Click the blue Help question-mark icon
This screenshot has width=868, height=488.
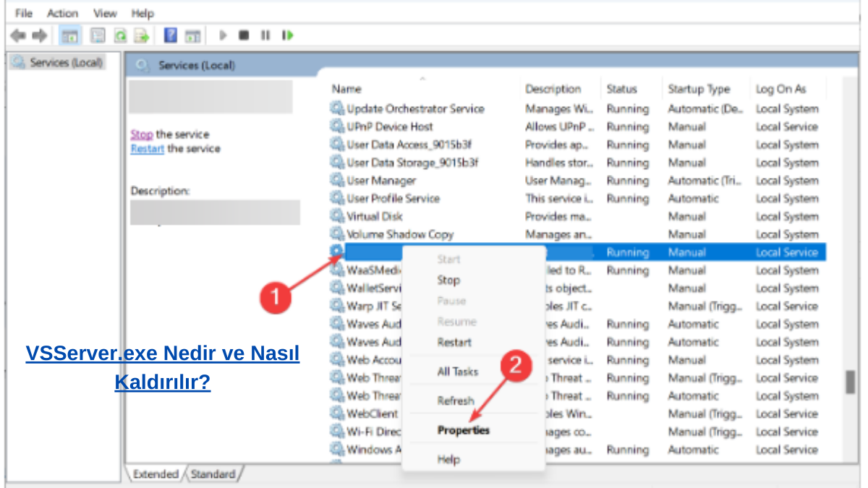171,35
